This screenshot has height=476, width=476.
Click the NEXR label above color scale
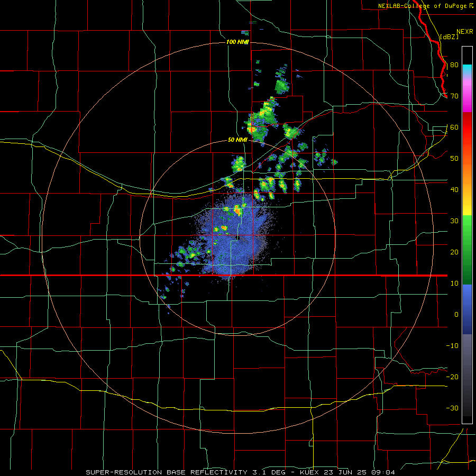coord(465,32)
